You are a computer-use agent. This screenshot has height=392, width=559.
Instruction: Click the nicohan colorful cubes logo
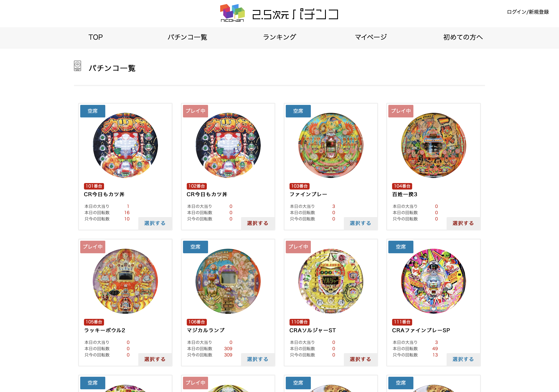click(x=232, y=13)
